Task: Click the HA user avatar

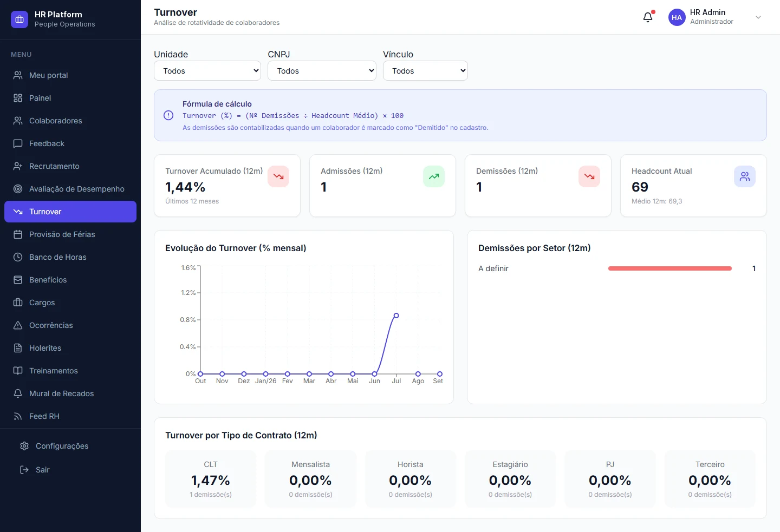Action: pos(677,17)
